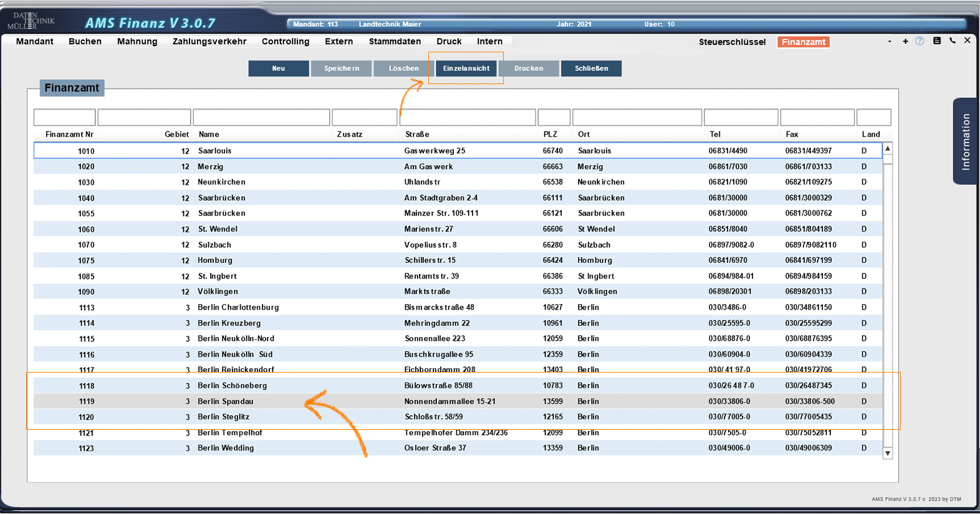Expand the Information side panel
Screen dimensions: 980x514
pyautogui.click(x=965, y=141)
